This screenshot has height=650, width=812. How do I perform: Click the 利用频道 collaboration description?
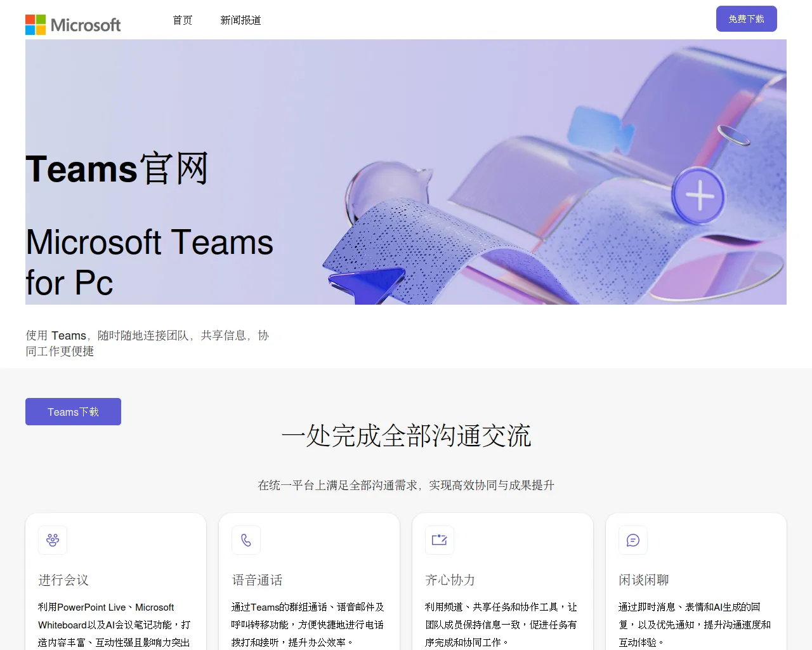tap(501, 625)
